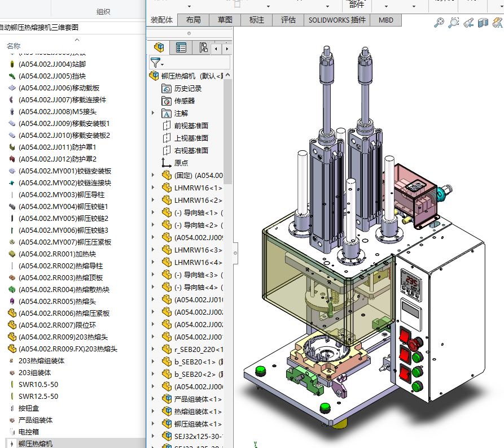Click the Zoom to Area icon
Screen dimensions: 504x448
(453, 23)
